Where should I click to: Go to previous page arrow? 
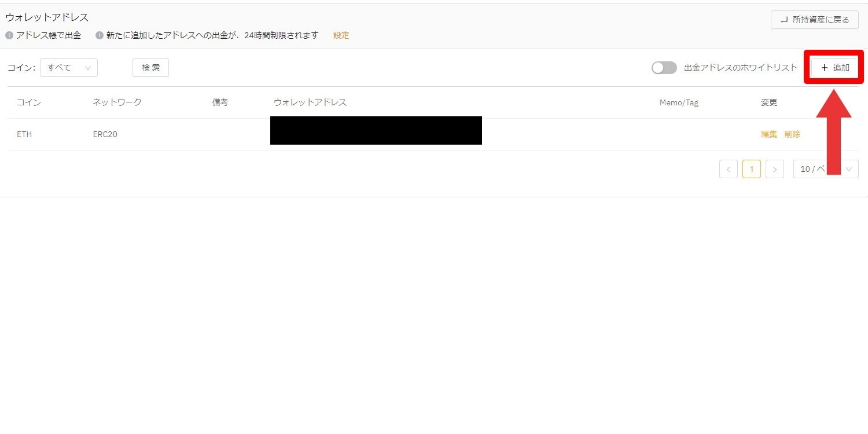tap(729, 169)
